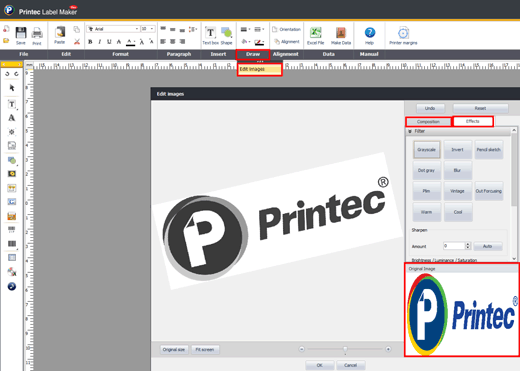Apply the Out Focusing filter
This screenshot has height=371, width=520.
(x=489, y=191)
